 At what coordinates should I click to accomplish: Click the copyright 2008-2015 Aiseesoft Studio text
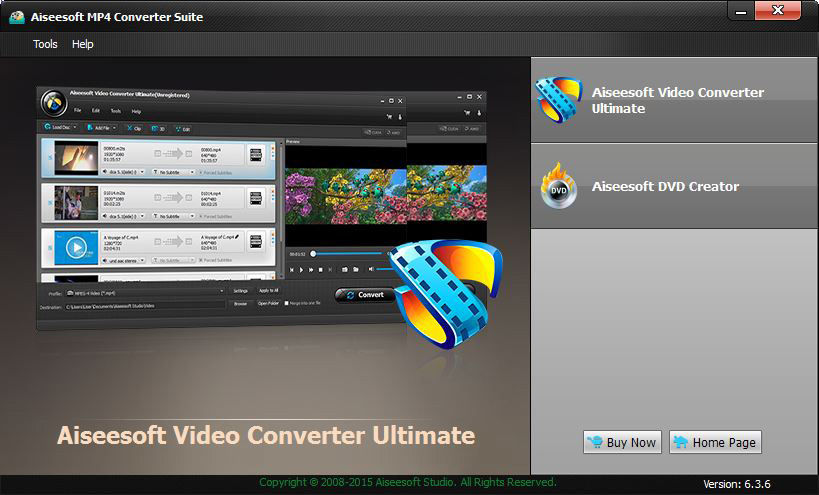(x=407, y=482)
